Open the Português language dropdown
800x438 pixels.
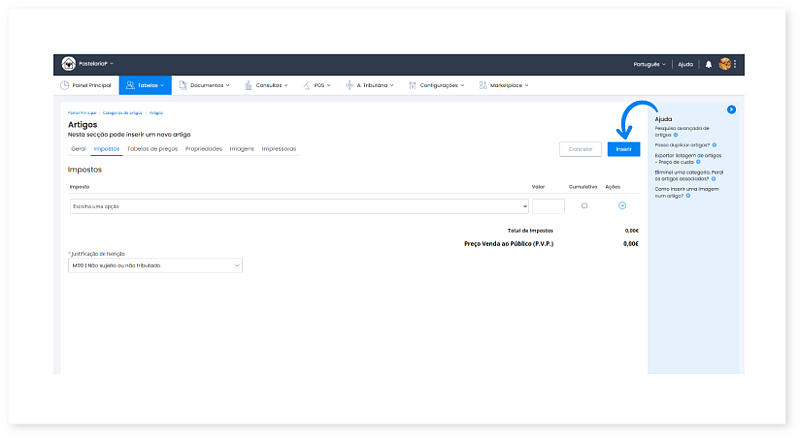click(652, 64)
